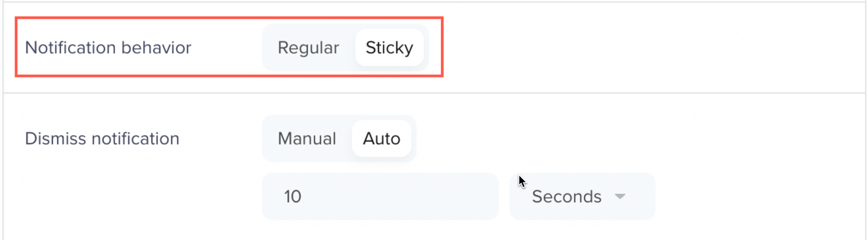The width and height of the screenshot is (868, 240).
Task: Click Auto in the dismiss toggle group
Action: pos(382,138)
